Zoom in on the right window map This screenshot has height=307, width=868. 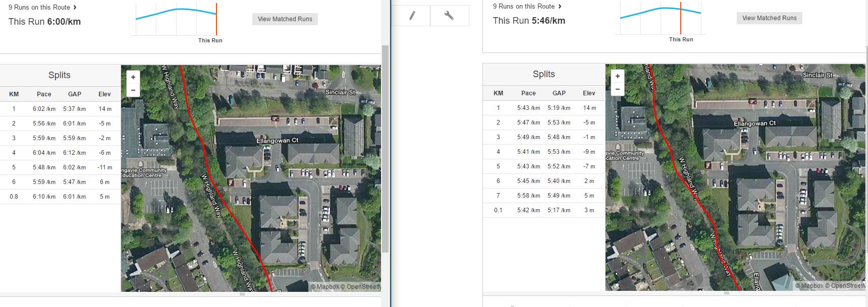point(617,76)
